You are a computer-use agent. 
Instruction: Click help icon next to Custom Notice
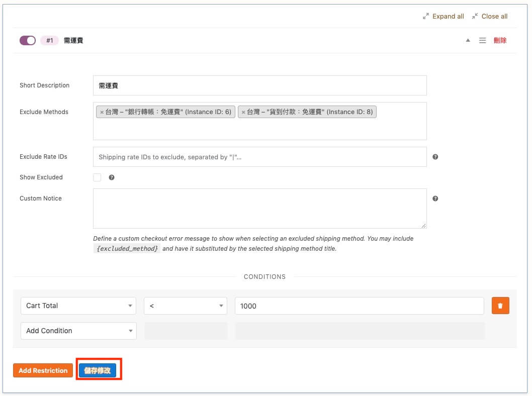[x=435, y=199]
